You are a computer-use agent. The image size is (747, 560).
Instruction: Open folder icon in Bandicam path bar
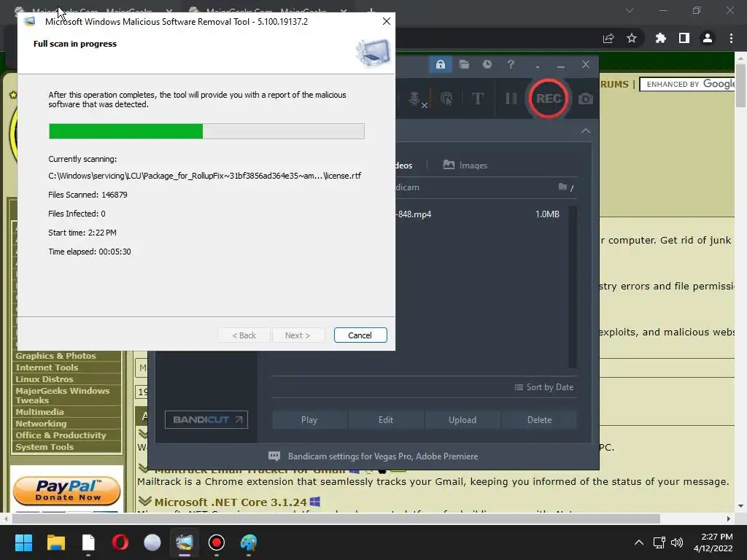point(562,187)
